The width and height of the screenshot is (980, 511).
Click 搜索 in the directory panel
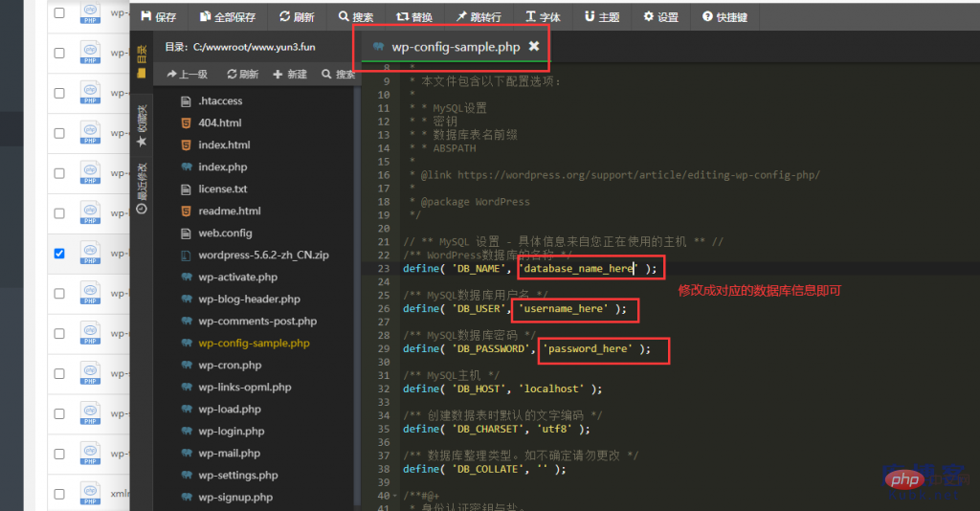[338, 75]
